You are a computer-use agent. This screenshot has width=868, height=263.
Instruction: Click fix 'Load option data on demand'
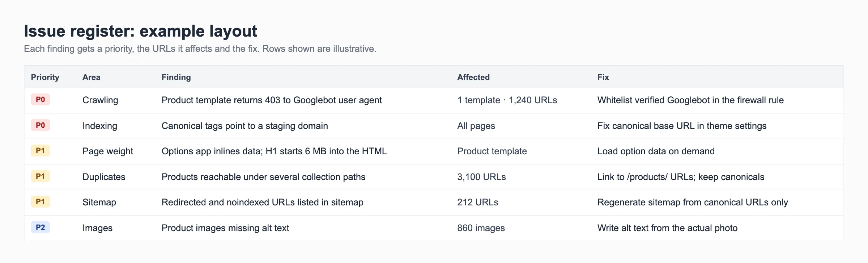[x=656, y=151]
